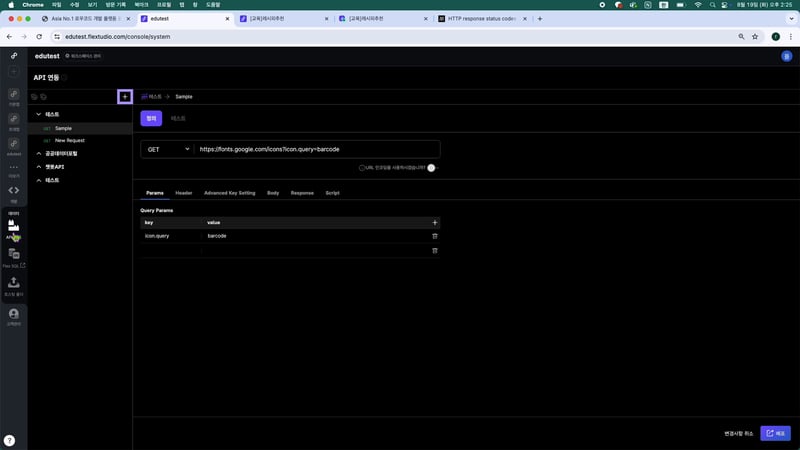Viewport: 800px width, 450px height.
Task: Select the URL encoding radio option
Action: pyautogui.click(x=362, y=168)
